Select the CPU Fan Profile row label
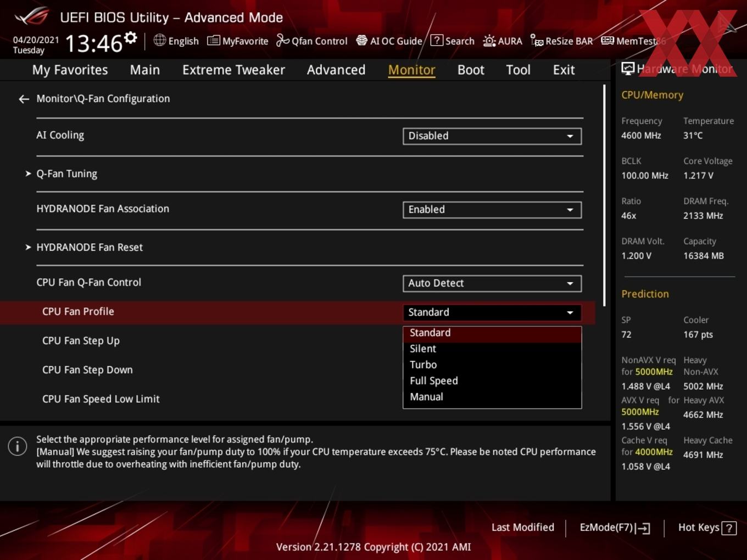 tap(78, 311)
